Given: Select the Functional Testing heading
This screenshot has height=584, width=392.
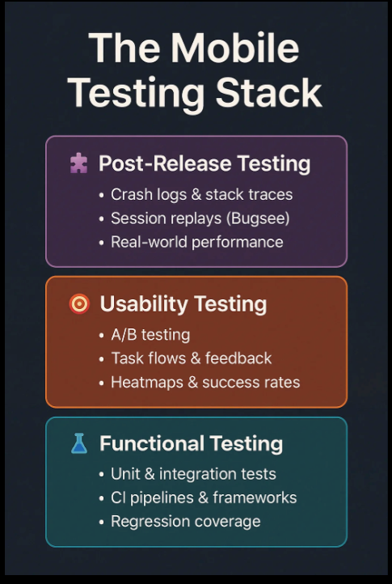Looking at the screenshot, I should coord(191,443).
